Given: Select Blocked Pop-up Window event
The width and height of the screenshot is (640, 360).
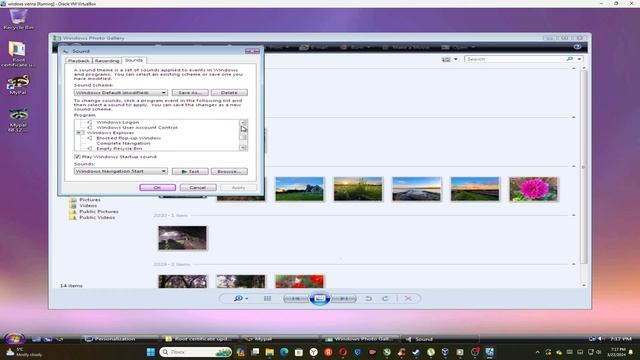Looking at the screenshot, I should [x=129, y=138].
